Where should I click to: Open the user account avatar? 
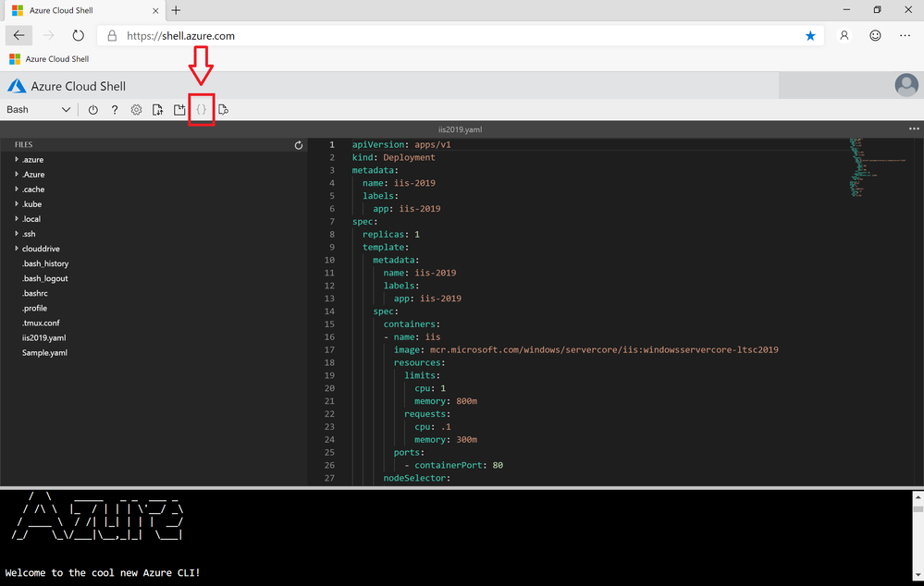coord(906,85)
